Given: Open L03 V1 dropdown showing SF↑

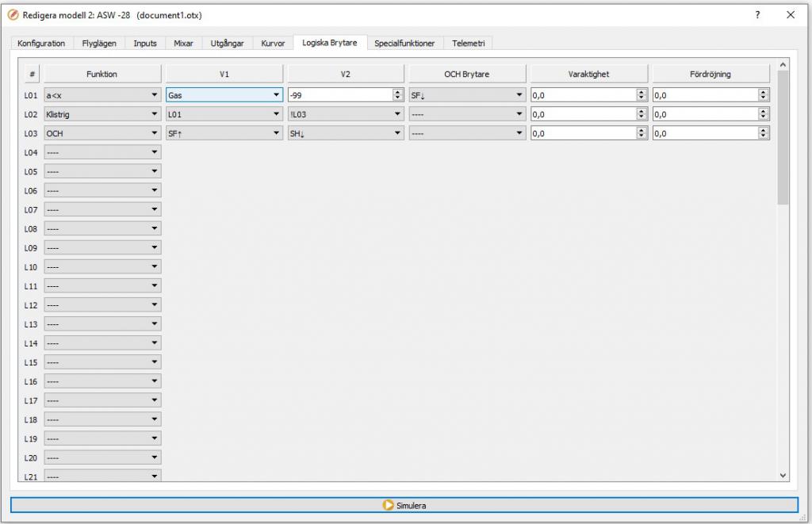Looking at the screenshot, I should (224, 134).
